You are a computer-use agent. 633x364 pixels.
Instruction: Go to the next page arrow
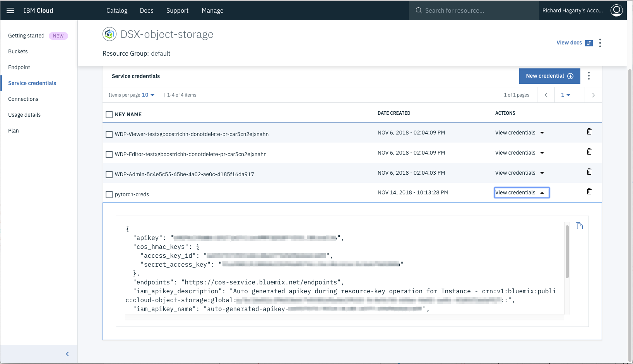[x=593, y=95]
